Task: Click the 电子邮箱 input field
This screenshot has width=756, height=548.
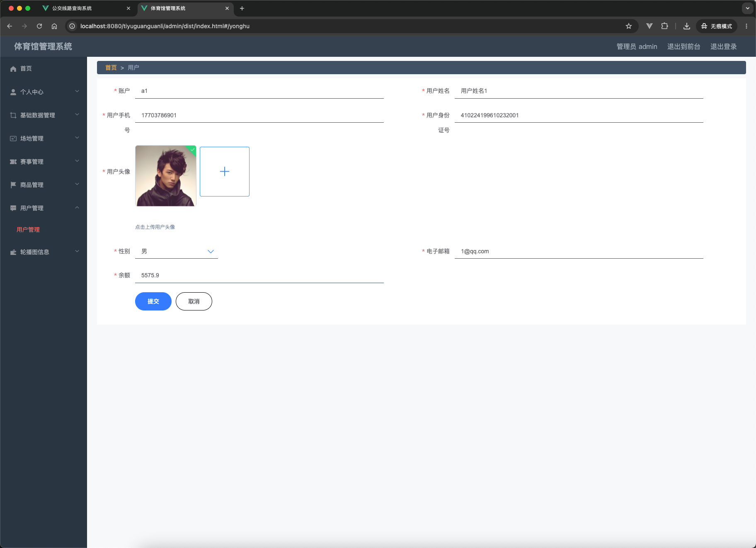Action: (x=579, y=251)
